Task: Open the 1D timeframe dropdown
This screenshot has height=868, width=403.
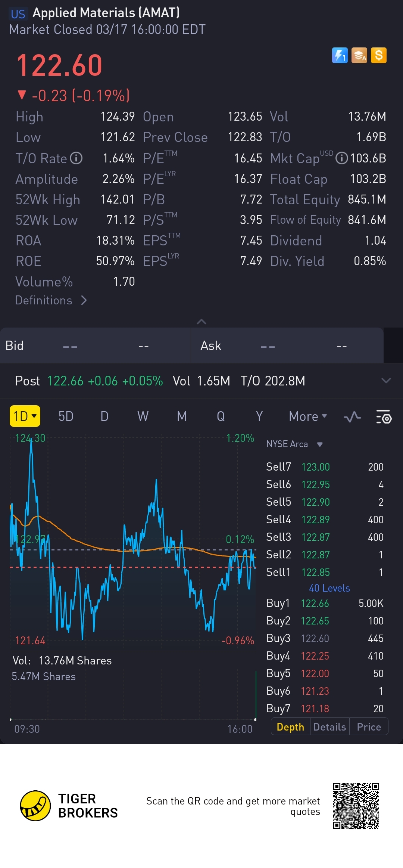Action: (x=25, y=416)
